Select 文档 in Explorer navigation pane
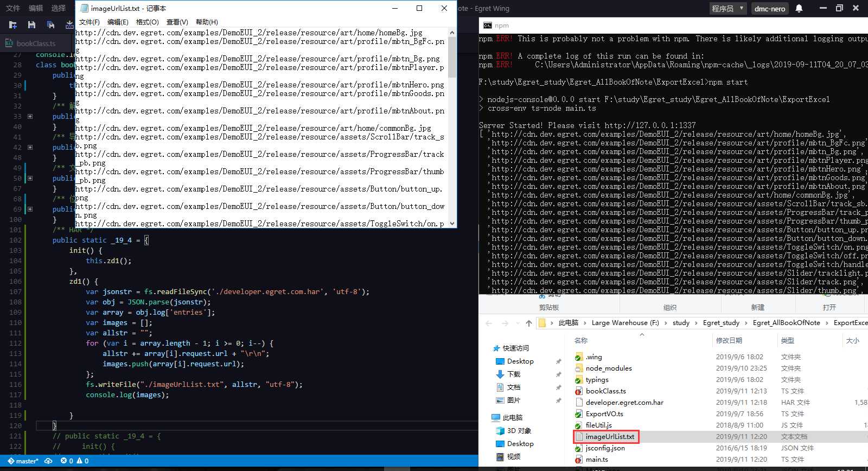The height and width of the screenshot is (471, 868). (508, 387)
